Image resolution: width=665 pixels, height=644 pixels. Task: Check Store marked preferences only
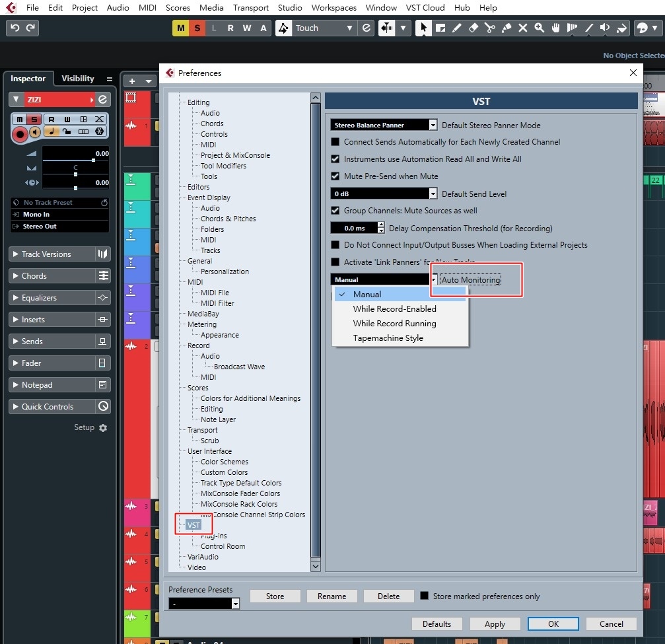click(x=424, y=596)
